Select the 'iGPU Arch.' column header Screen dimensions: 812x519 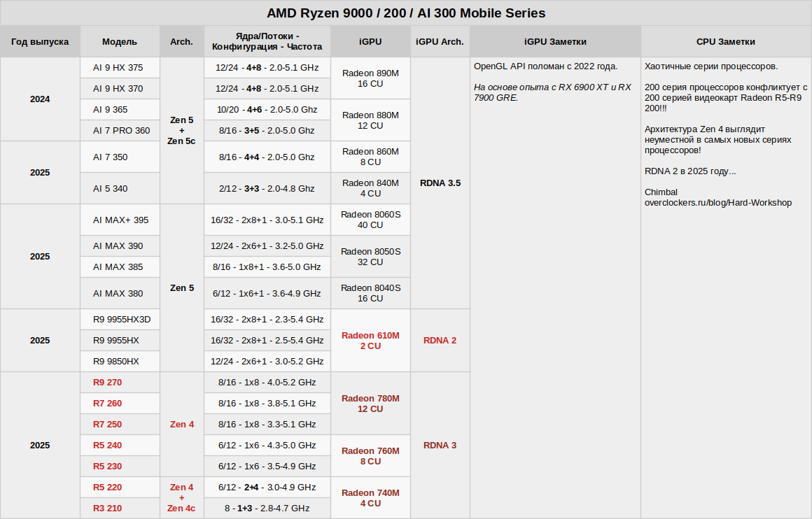pyautogui.click(x=440, y=41)
